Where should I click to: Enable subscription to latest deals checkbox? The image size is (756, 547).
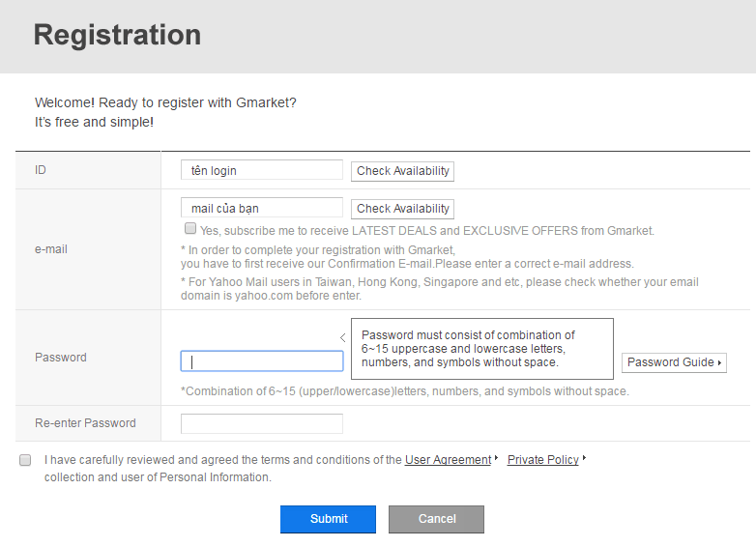[x=190, y=229]
